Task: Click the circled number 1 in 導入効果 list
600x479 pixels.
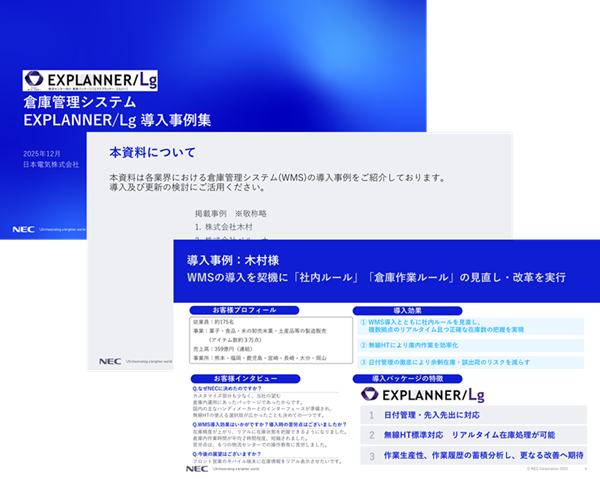Action: [x=364, y=322]
